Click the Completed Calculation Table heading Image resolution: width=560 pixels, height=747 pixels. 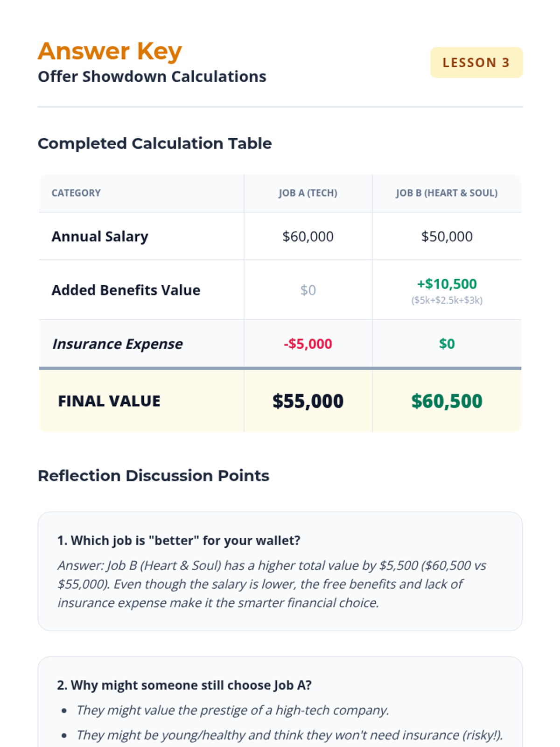point(154,143)
